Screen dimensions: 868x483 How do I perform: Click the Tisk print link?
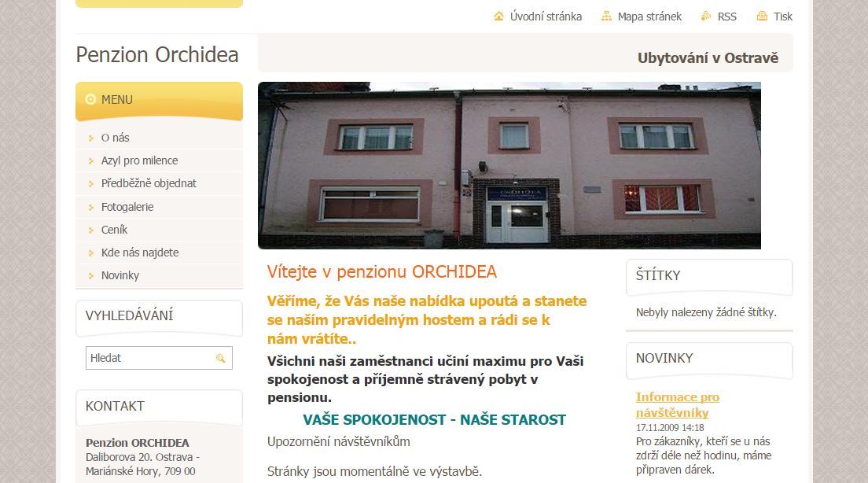pos(783,17)
